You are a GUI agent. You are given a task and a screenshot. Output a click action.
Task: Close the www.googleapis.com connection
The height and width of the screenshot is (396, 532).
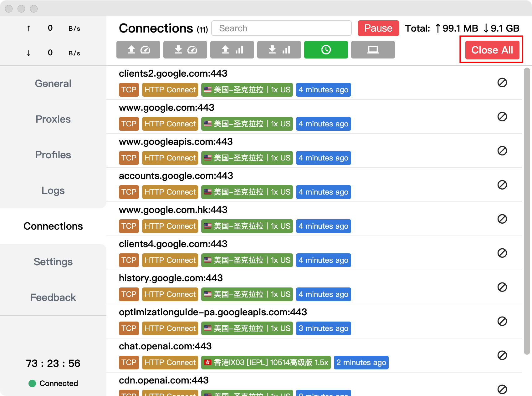tap(502, 151)
